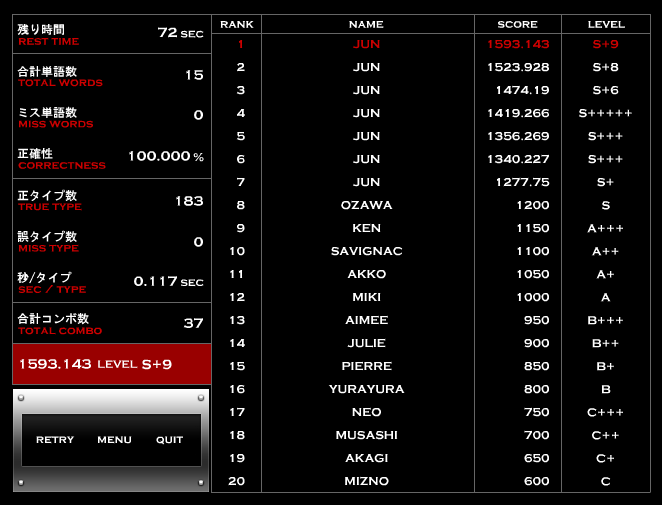662x505 pixels.
Task: Select the C++ level cell
Action: [x=605, y=435]
